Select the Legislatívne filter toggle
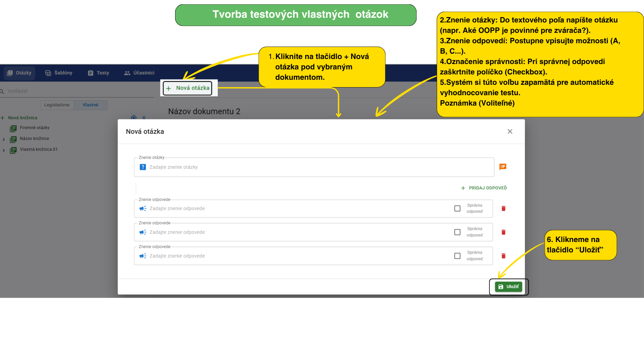The width and height of the screenshot is (644, 362). click(x=57, y=105)
